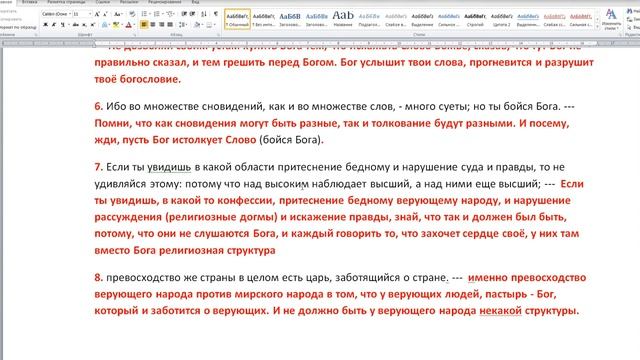640x360 pixels.
Task: Open the bullets dropdown arrow
Action: 150,14
